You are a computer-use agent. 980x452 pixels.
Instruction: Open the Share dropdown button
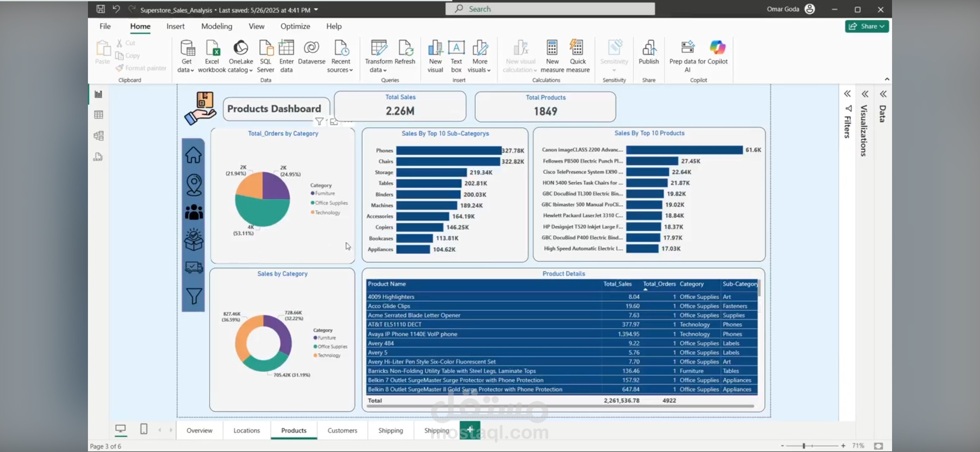[x=867, y=26]
